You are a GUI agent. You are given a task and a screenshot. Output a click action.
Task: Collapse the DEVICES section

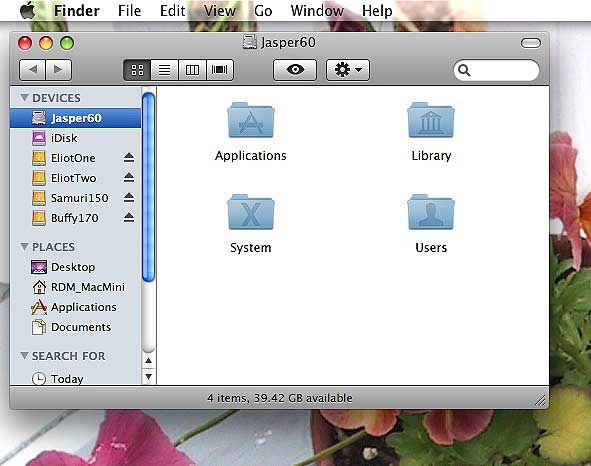[24, 98]
